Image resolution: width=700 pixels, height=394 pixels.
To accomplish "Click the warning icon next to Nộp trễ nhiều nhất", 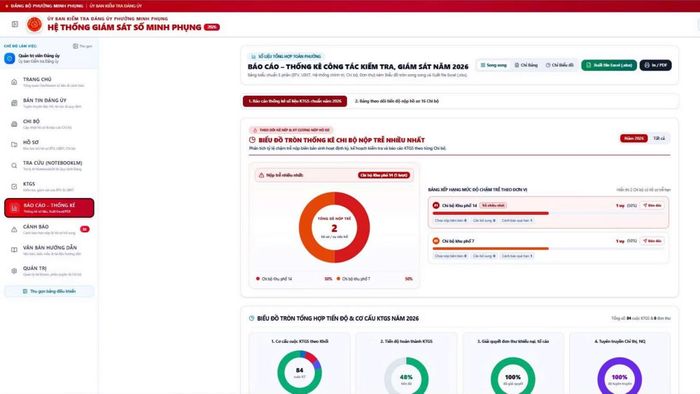I will pyautogui.click(x=262, y=175).
